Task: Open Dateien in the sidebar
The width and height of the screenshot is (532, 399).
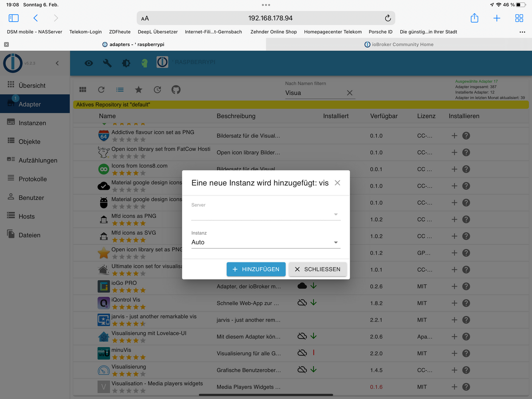Action: pyautogui.click(x=35, y=235)
